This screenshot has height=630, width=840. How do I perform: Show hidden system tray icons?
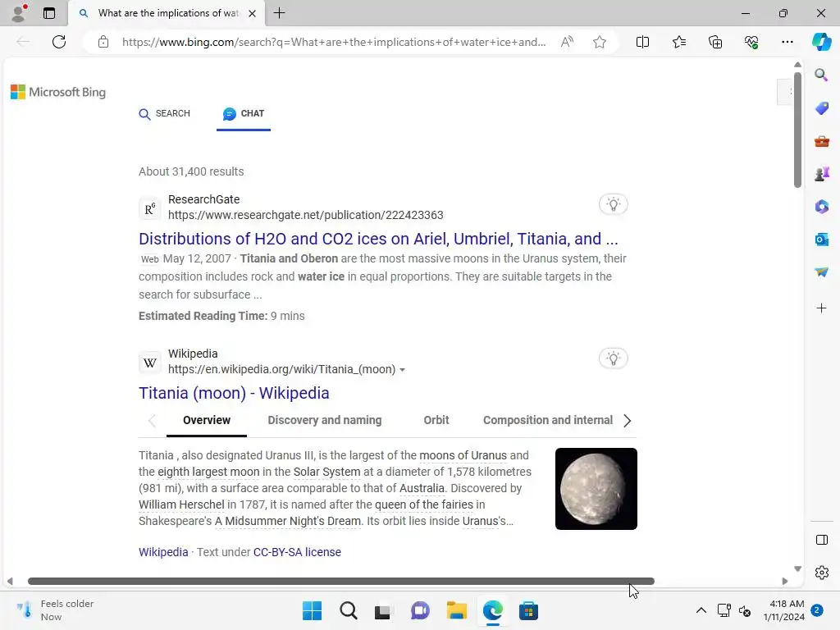click(x=701, y=610)
